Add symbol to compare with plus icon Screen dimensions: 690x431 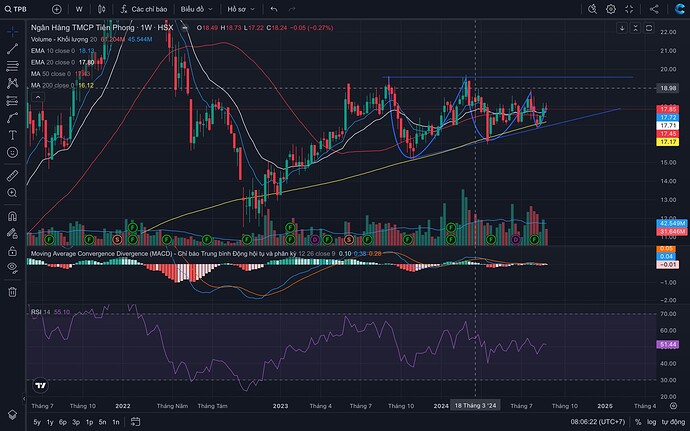56,9
